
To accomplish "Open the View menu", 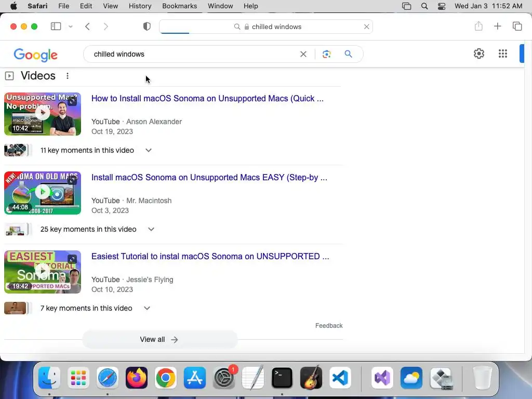I will tap(111, 6).
